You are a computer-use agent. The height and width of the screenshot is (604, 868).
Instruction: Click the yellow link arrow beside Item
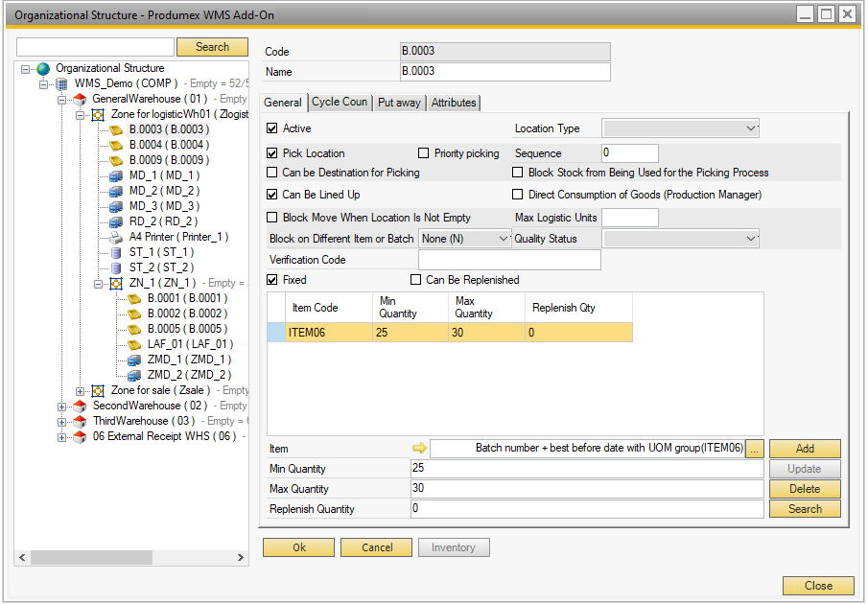[419, 449]
